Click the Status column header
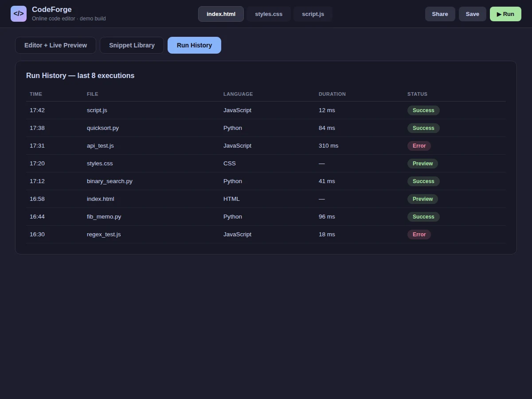The height and width of the screenshot is (399, 532). click(417, 94)
